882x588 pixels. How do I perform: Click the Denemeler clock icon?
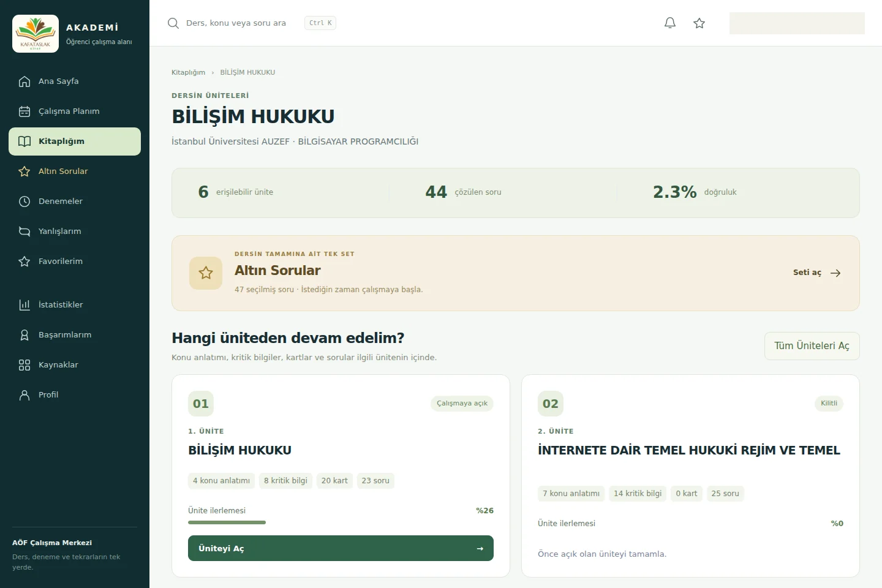tap(24, 202)
